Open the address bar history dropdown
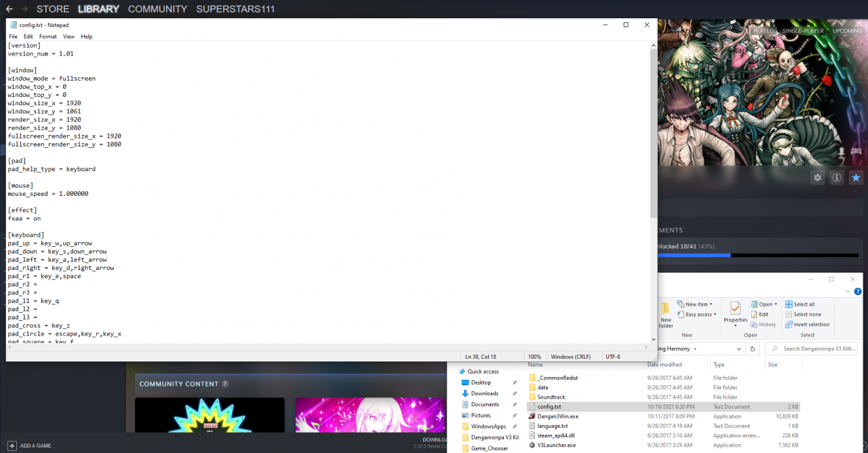 tap(737, 349)
